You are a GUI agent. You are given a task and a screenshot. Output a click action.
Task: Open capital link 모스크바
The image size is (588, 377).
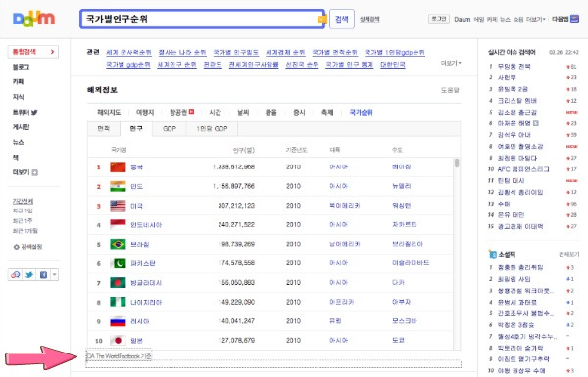(x=404, y=321)
